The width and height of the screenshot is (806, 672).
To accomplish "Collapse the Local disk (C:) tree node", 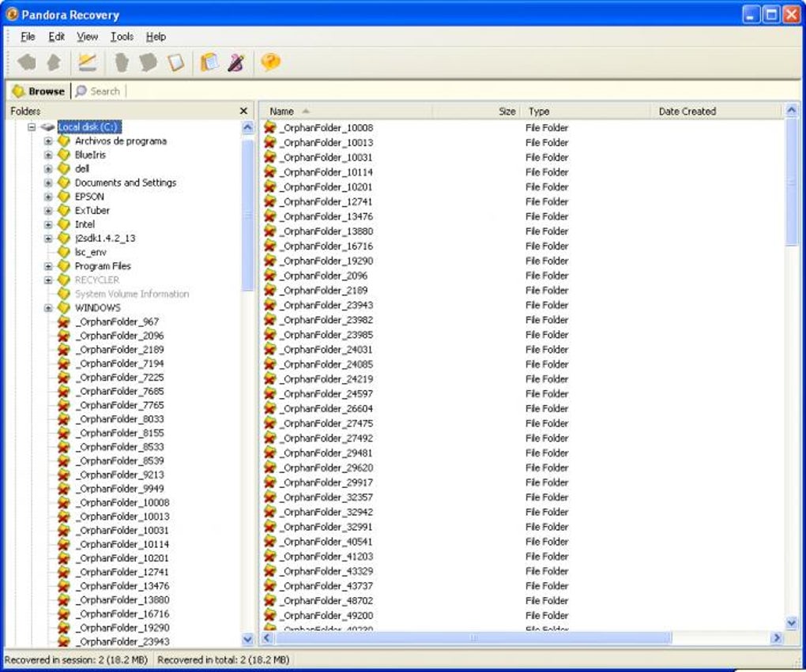I will click(x=32, y=127).
